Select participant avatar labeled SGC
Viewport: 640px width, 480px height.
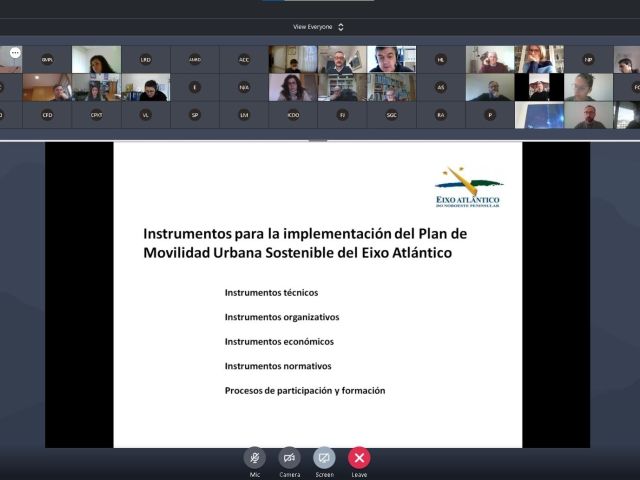point(391,115)
